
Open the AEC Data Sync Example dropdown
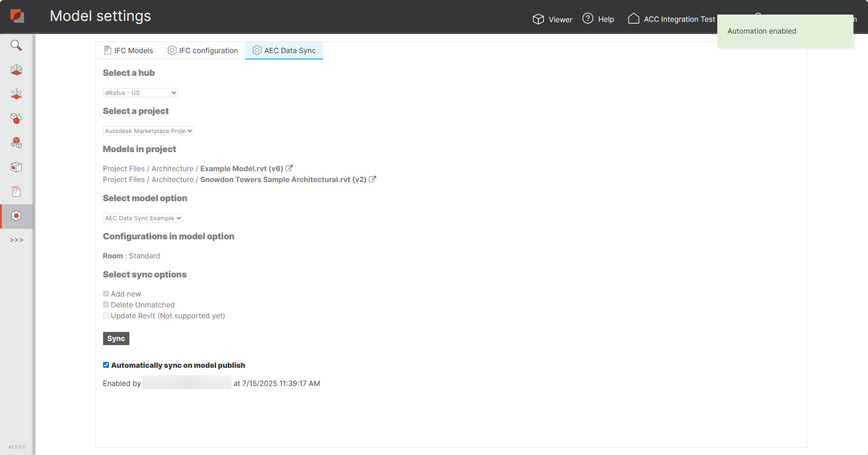point(143,218)
